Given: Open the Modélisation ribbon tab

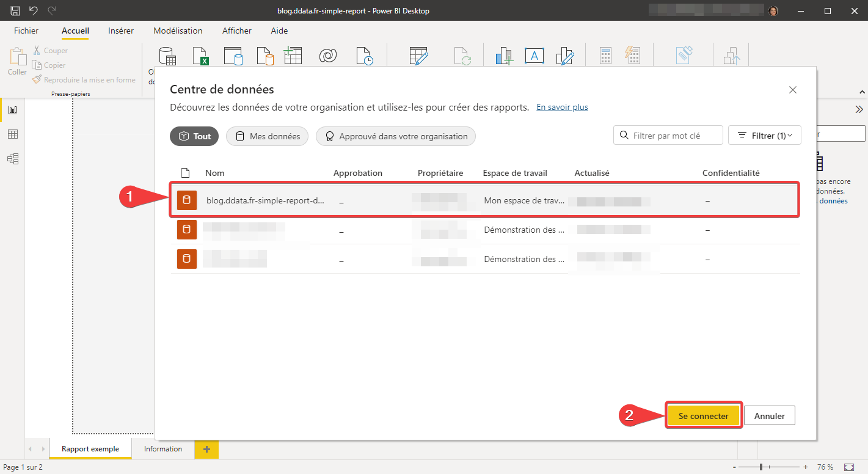Looking at the screenshot, I should coord(178,31).
